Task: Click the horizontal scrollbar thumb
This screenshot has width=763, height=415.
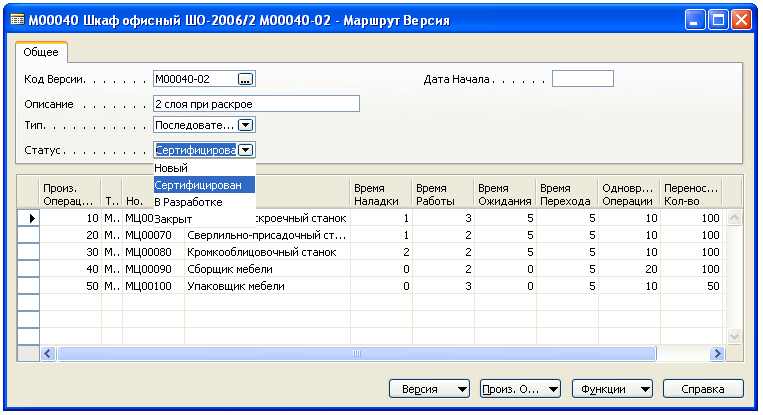Action: coord(355,354)
